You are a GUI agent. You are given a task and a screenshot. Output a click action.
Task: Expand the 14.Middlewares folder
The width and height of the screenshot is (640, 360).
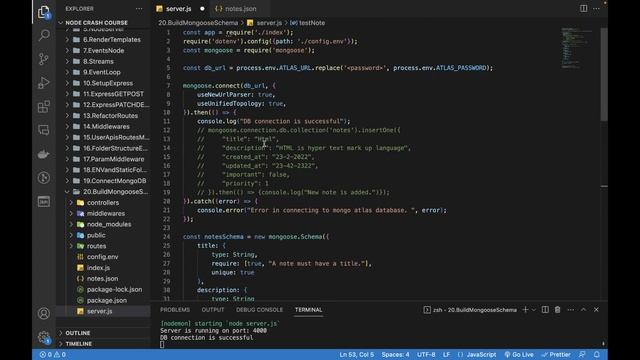click(104, 127)
